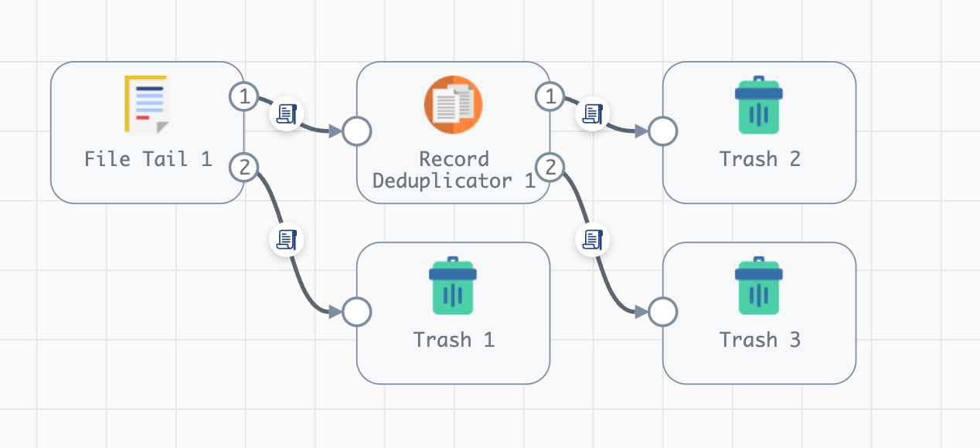980x448 pixels.
Task: Click stream icon on link to Trash 3
Action: click(592, 239)
